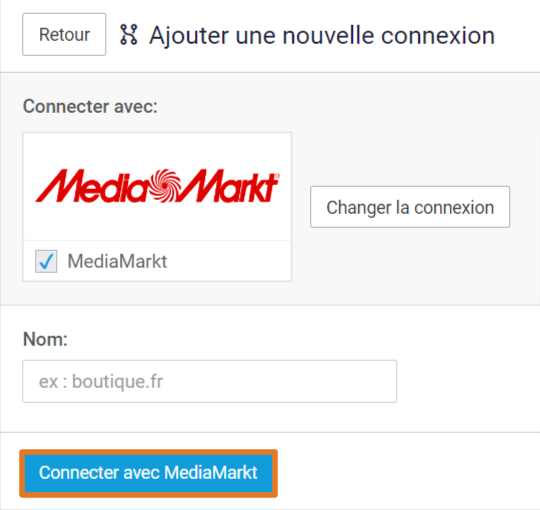
Task: Click the orange highlight border around connect button
Action: pyautogui.click(x=148, y=452)
